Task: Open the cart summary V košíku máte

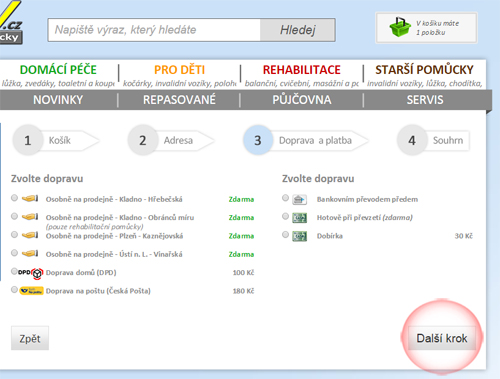Action: pos(426,28)
